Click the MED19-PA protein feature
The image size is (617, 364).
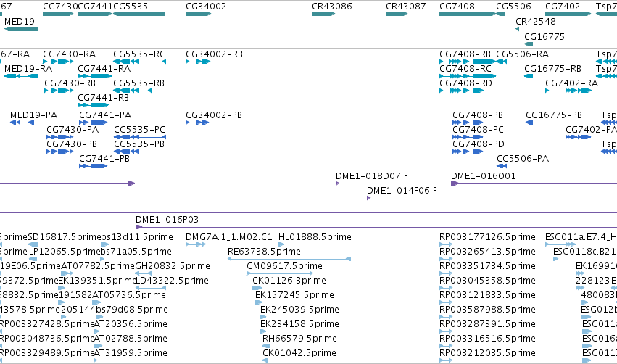[22, 123]
